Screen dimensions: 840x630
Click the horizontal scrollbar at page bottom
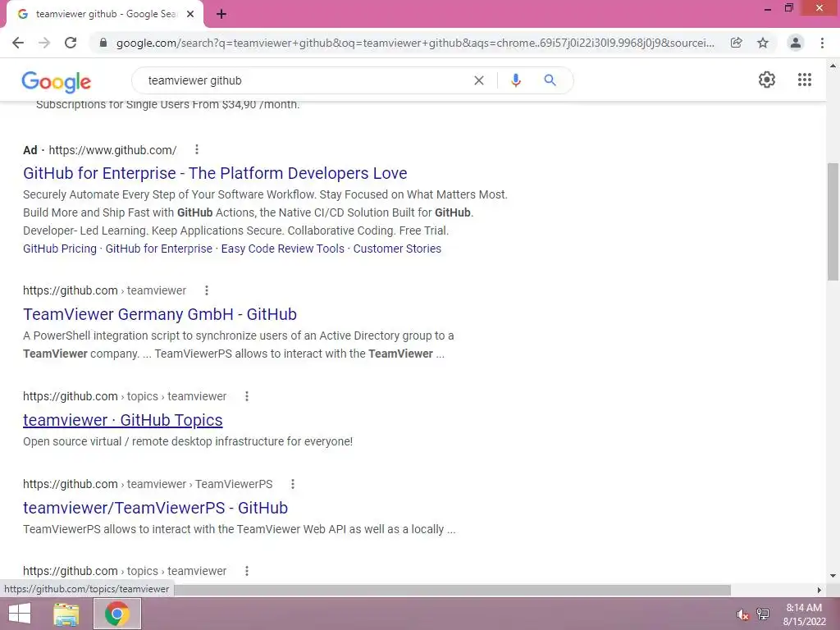(452, 590)
